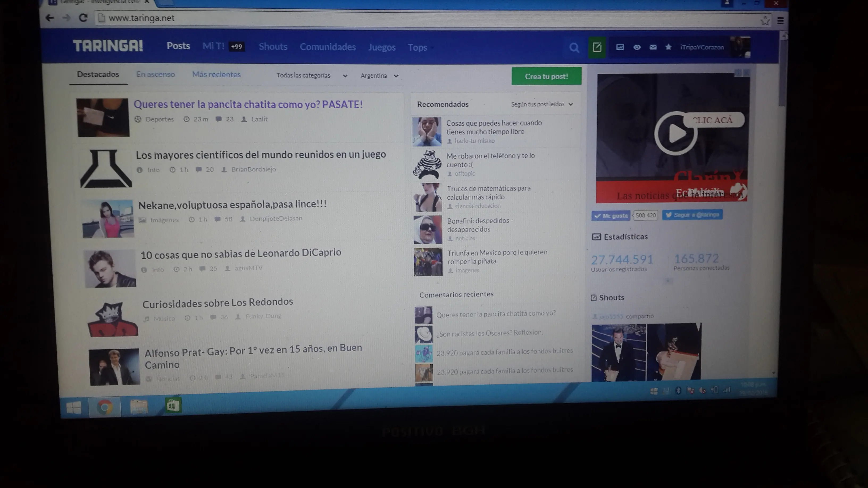Open recommended Bonafini: despedidos = desaparecidos
Screen dimensions: 868x488
pos(481,225)
